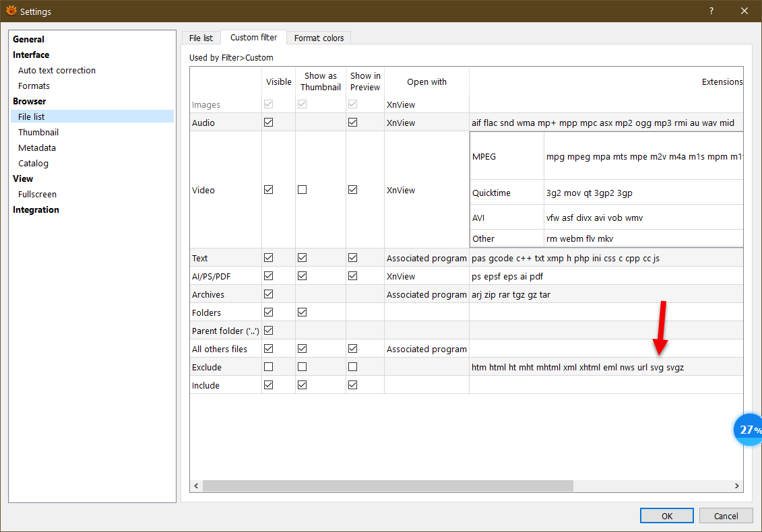
Task: Click the horizontal scrollbar right arrow
Action: point(737,486)
